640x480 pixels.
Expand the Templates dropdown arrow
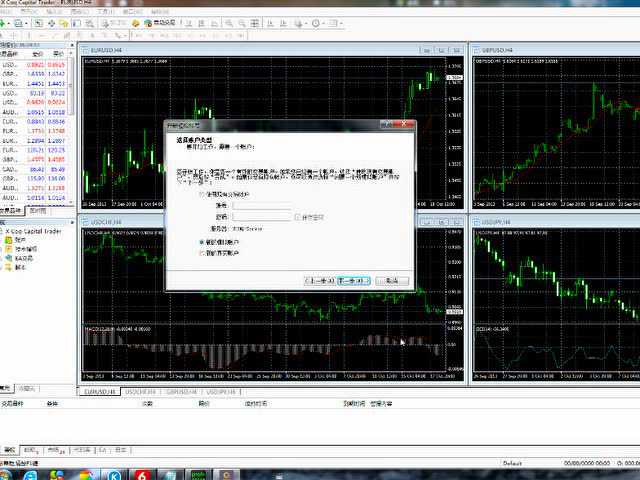tap(341, 24)
